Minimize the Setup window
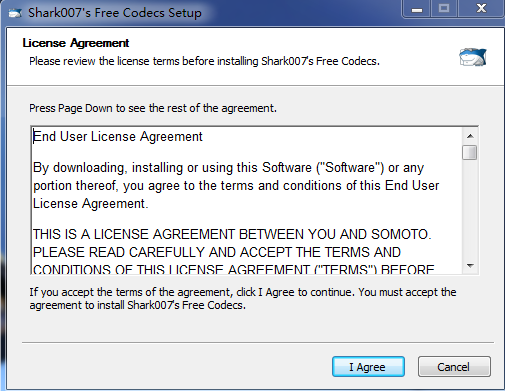Viewport: 505px width, 391px height. pyautogui.click(x=417, y=9)
